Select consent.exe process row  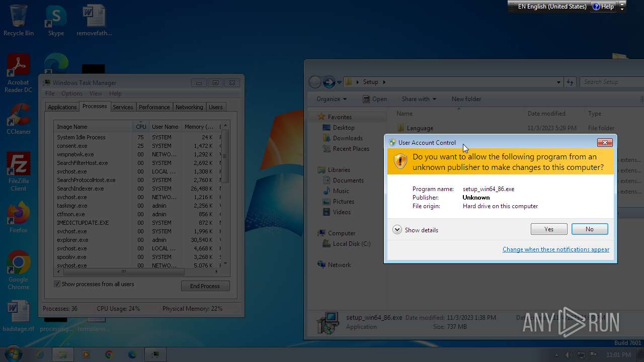[x=137, y=146]
